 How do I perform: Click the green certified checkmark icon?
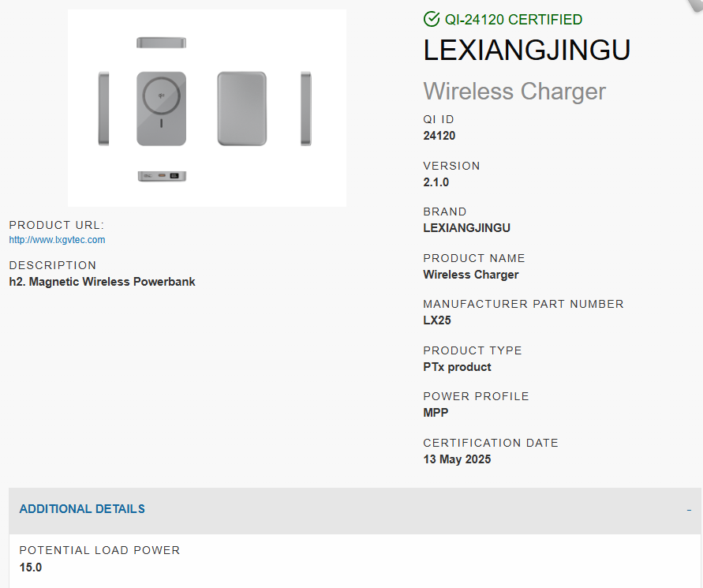[432, 19]
